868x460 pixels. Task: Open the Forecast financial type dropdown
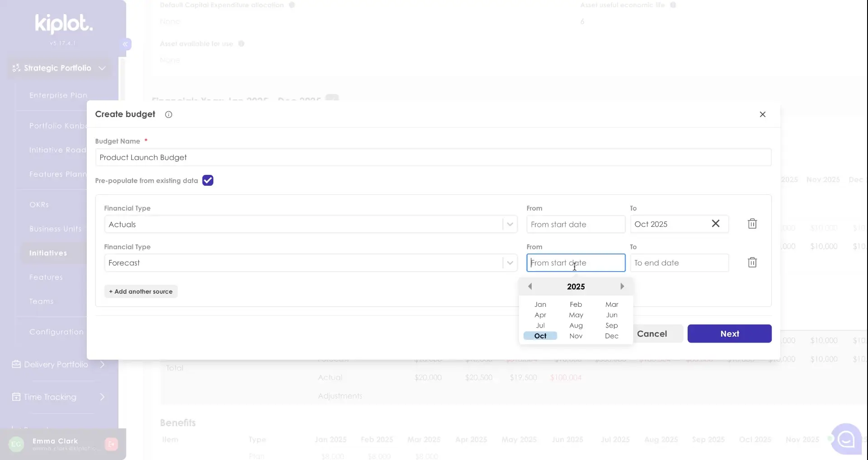510,263
